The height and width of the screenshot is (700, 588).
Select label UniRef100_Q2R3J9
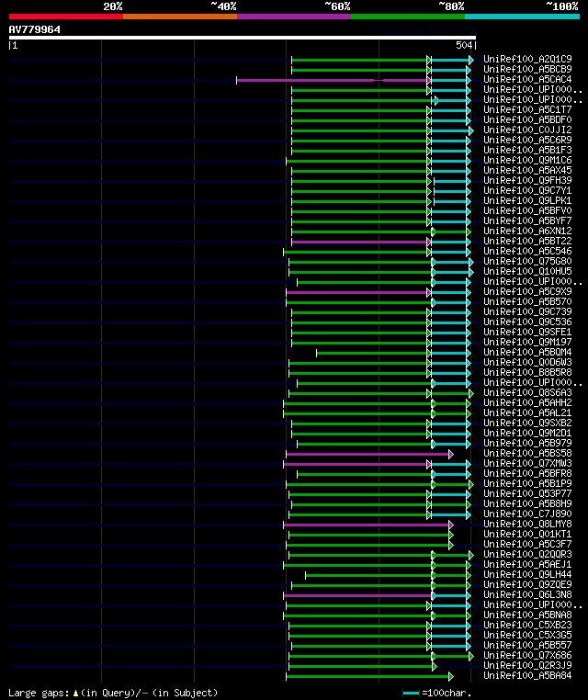coord(527,666)
